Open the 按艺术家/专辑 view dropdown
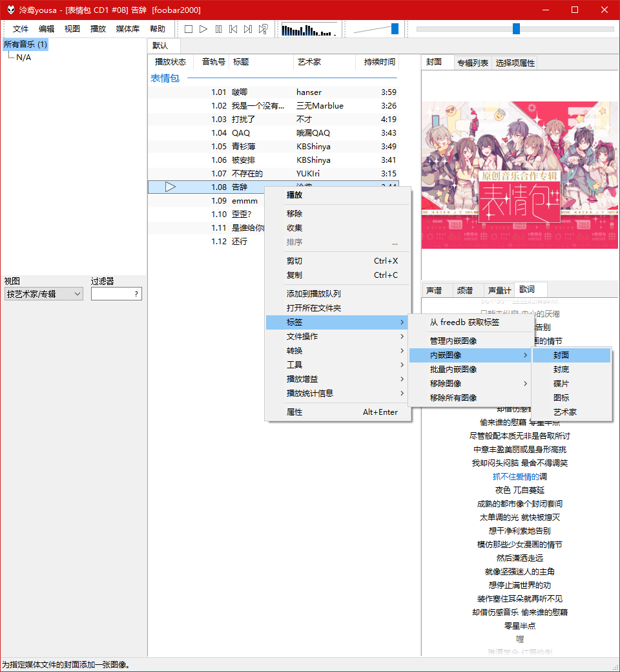Image resolution: width=620 pixels, height=672 pixels. 43,294
